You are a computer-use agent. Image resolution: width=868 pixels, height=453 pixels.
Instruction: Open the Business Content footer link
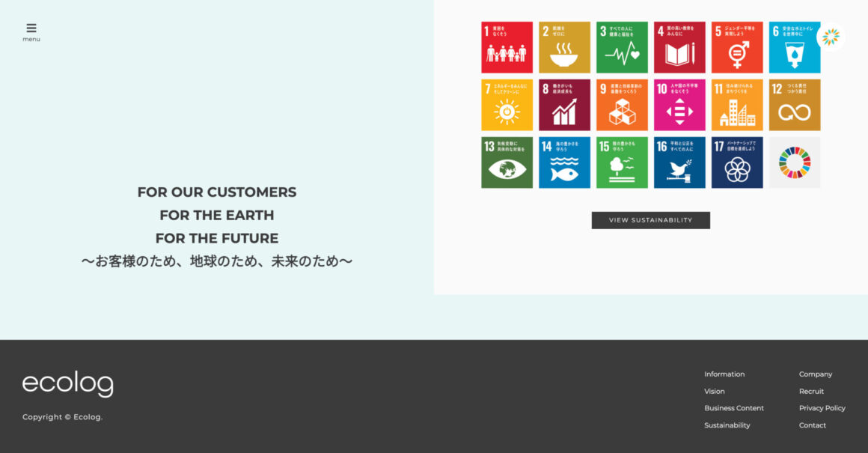click(733, 408)
